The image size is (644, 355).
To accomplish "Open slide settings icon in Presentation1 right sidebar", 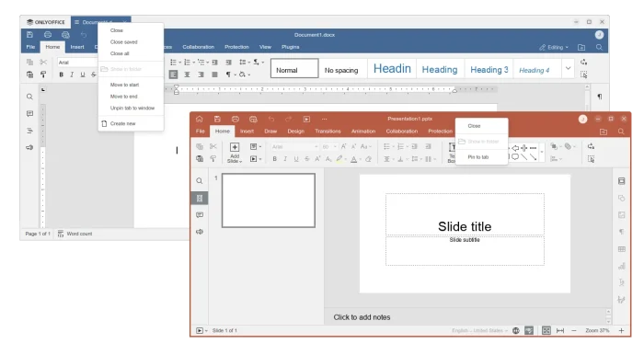I will 621,181.
